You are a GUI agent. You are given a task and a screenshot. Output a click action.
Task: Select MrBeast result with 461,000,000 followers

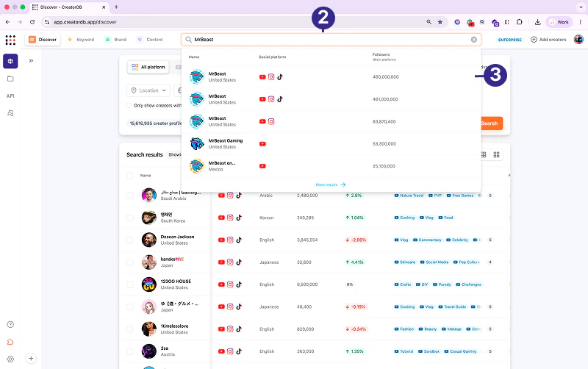click(x=331, y=99)
